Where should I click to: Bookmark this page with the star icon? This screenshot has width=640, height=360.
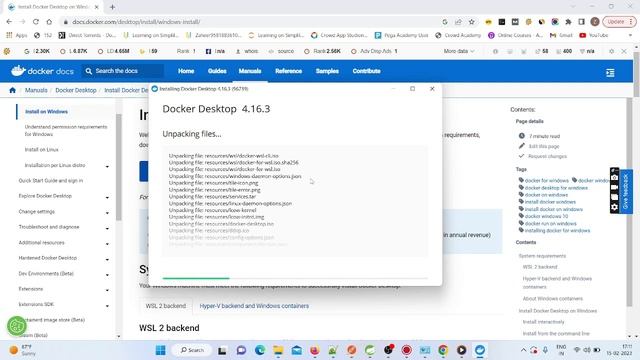471,22
